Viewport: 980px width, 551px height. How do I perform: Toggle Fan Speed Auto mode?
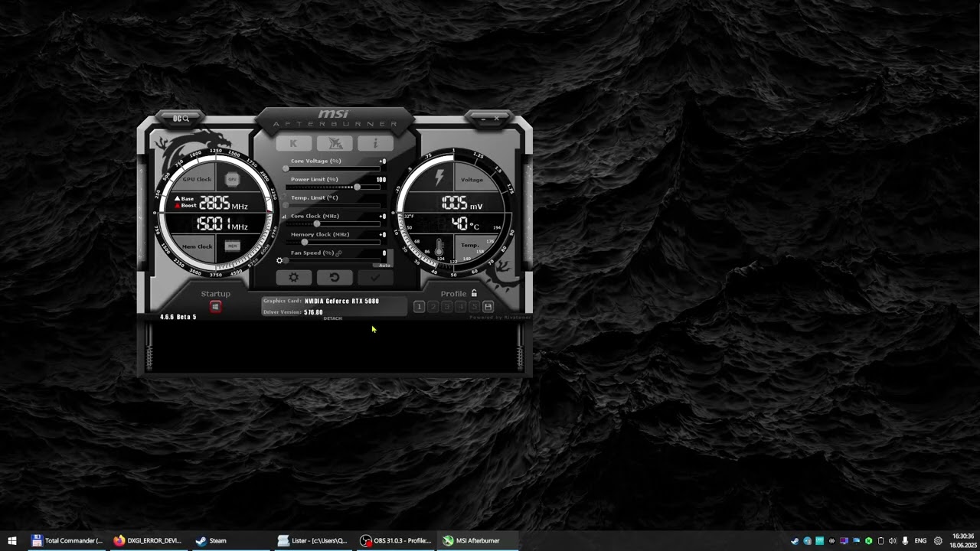tap(384, 266)
